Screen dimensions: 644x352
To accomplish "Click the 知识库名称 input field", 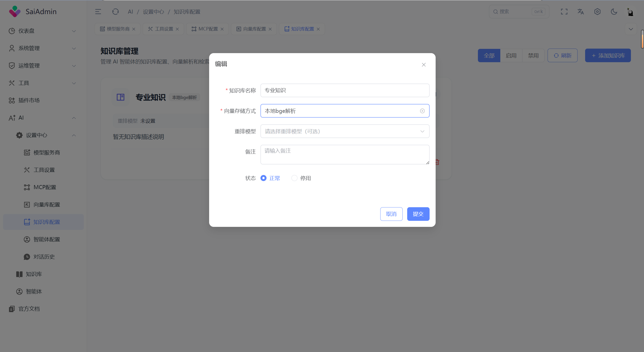I will coord(345,90).
